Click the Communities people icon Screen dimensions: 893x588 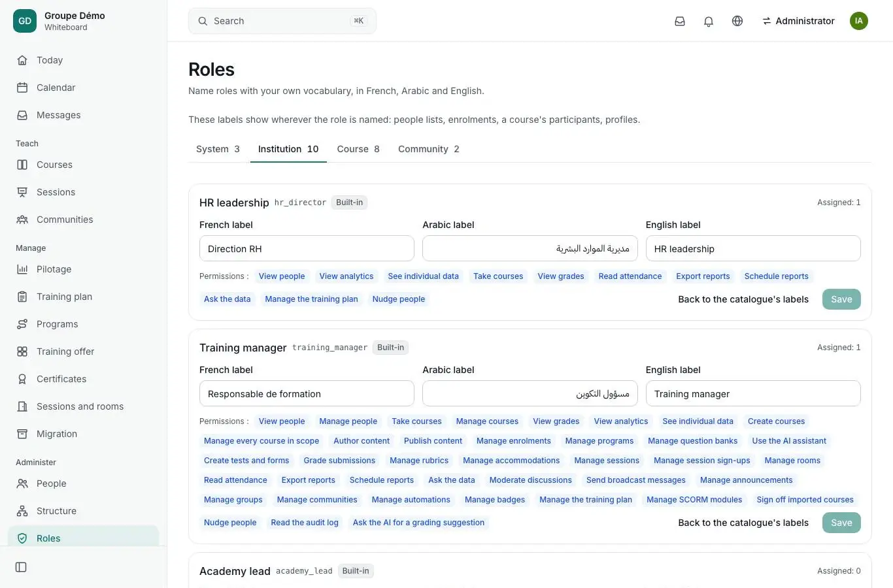pos(22,220)
